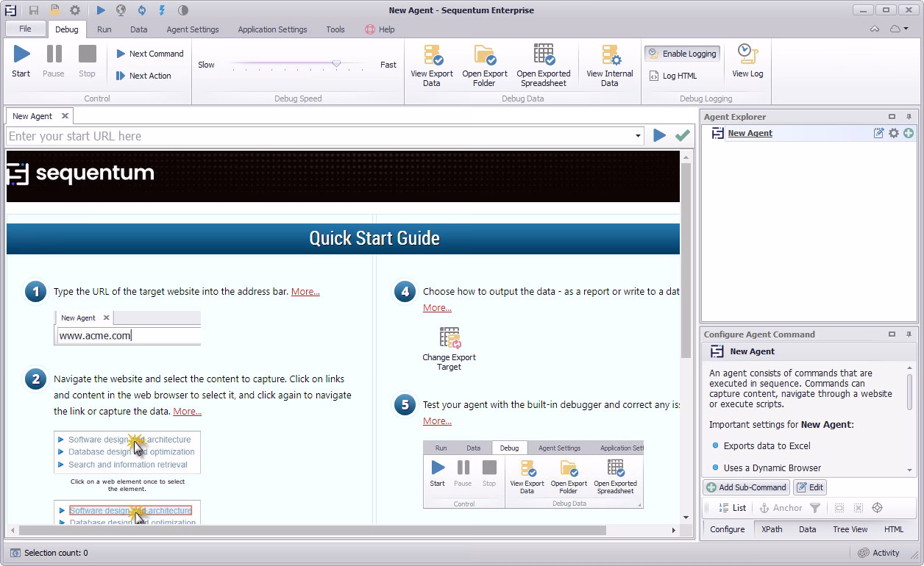Click Activity in the status bar
Screen dimensions: 924x566
[x=879, y=553]
